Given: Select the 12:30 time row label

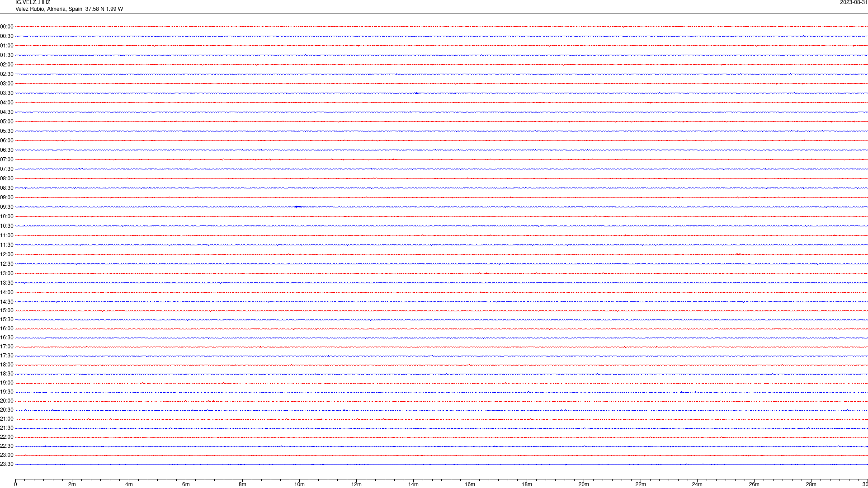Looking at the screenshot, I should (7, 264).
